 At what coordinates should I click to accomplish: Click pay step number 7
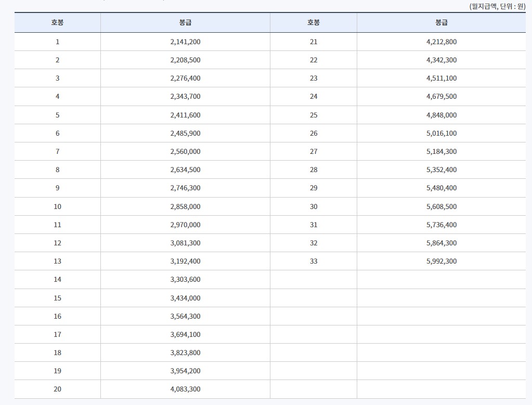(x=57, y=152)
